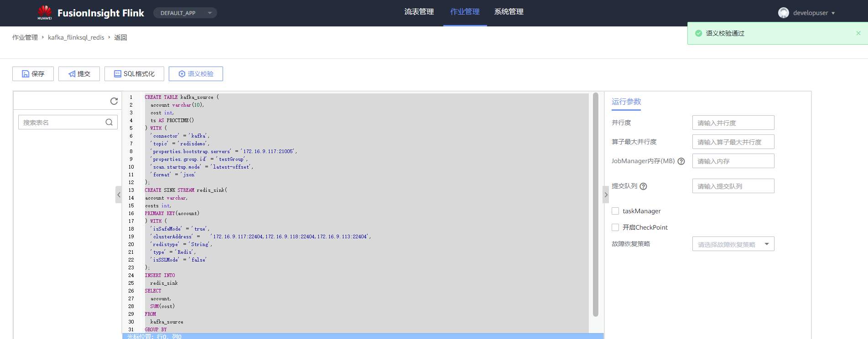Click line 7 'topic' = 'redisdemo'
This screenshot has height=339, width=868.
180,144
